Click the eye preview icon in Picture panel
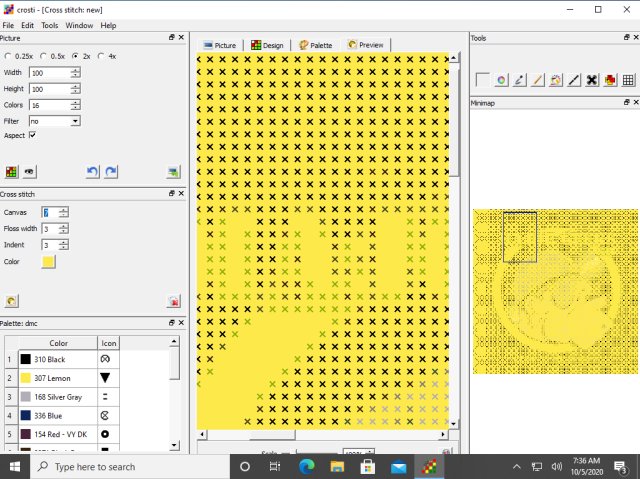This screenshot has height=479, width=640. click(x=29, y=172)
